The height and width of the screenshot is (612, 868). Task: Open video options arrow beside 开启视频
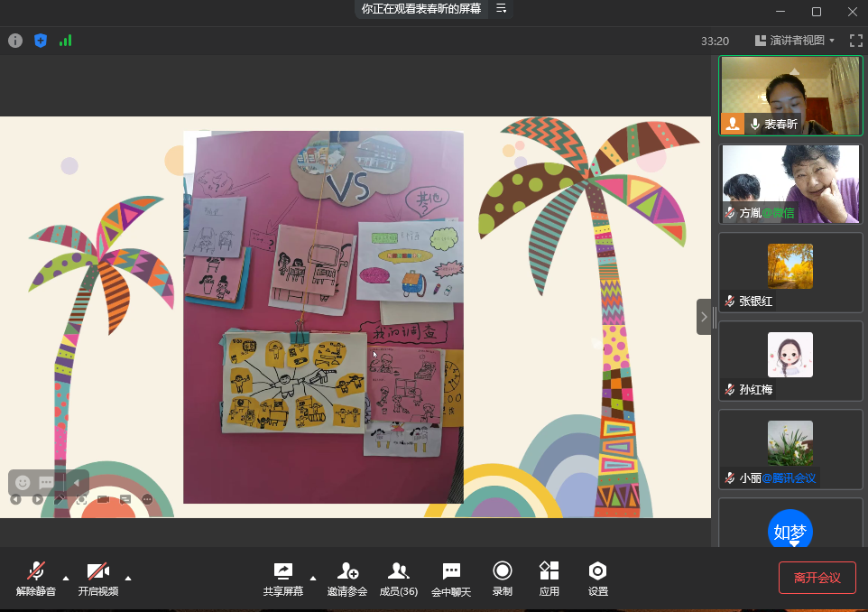pos(128,578)
